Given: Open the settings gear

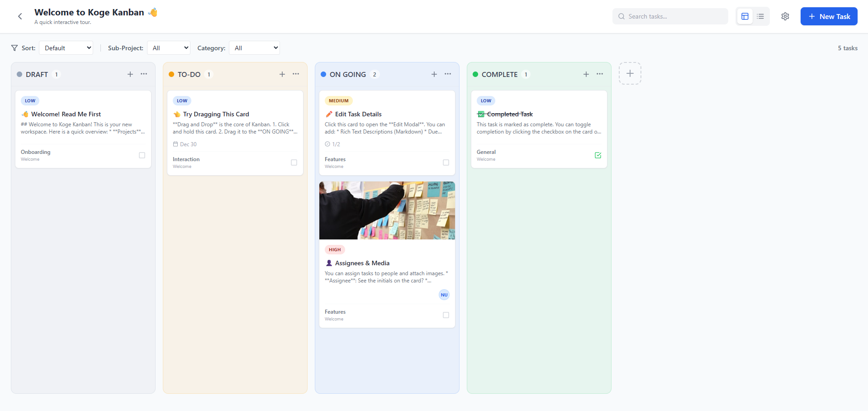Looking at the screenshot, I should point(785,16).
